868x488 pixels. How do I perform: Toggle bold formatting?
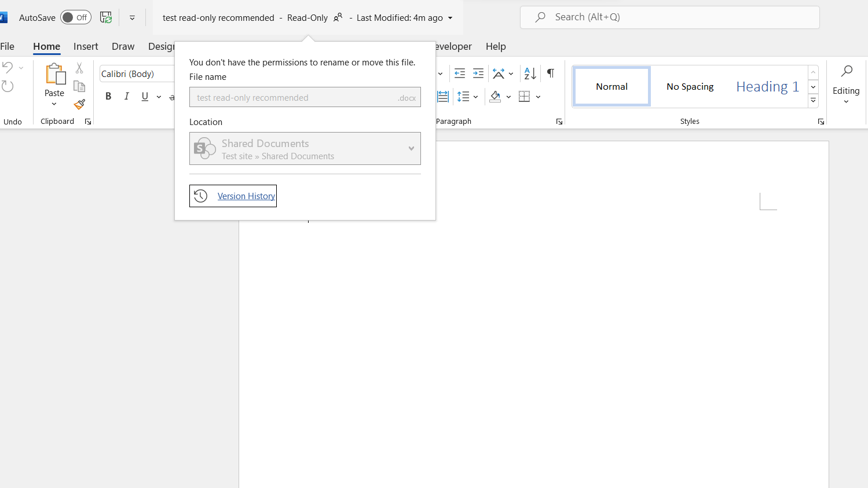click(108, 96)
